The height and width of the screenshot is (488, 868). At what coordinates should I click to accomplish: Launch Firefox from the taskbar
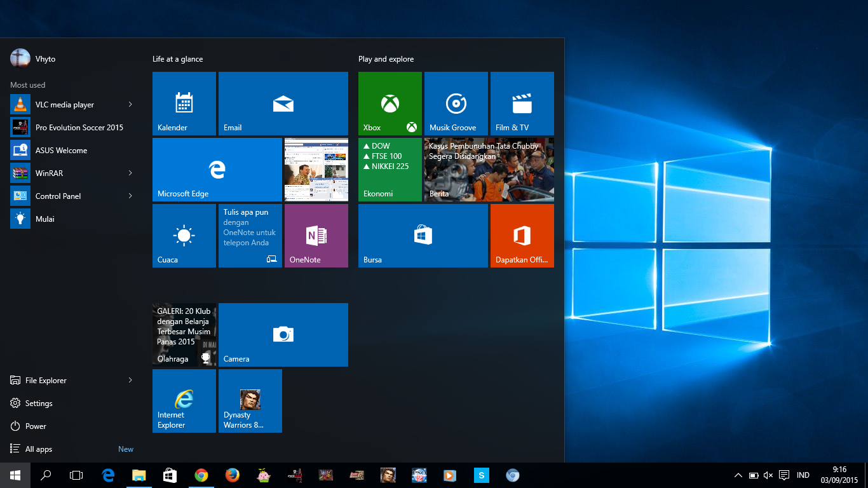232,475
